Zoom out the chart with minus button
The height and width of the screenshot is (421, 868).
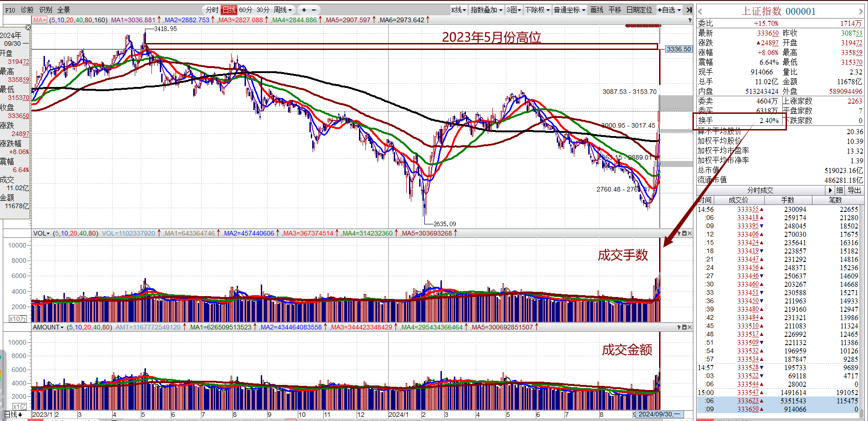[314, 10]
